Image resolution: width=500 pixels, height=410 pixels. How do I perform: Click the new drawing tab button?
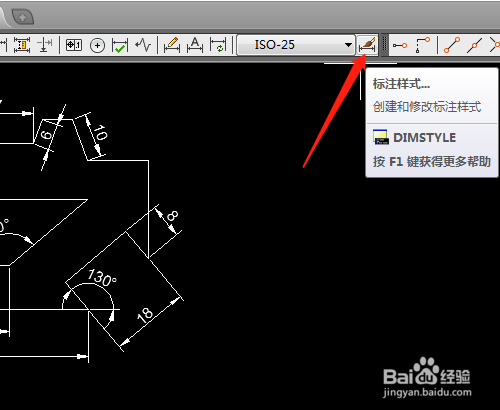23,17
